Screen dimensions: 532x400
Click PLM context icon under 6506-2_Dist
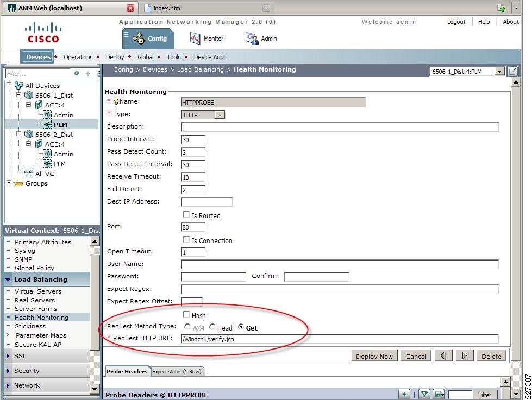(x=47, y=164)
